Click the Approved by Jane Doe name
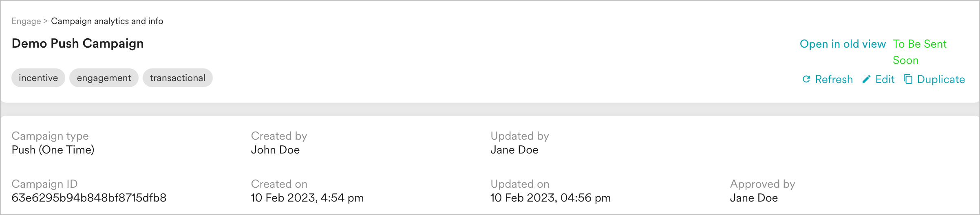 pos(754,198)
